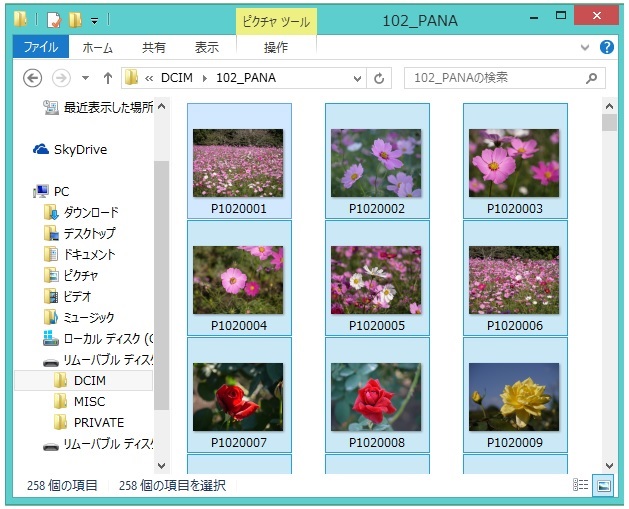Click file list scroll down arrow
Image resolution: width=629 pixels, height=509 pixels.
click(609, 465)
